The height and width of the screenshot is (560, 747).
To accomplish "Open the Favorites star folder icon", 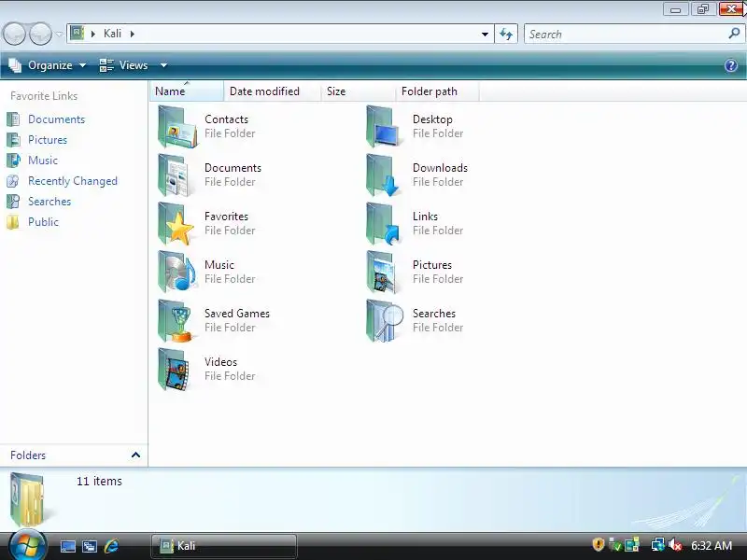I will coord(176,224).
